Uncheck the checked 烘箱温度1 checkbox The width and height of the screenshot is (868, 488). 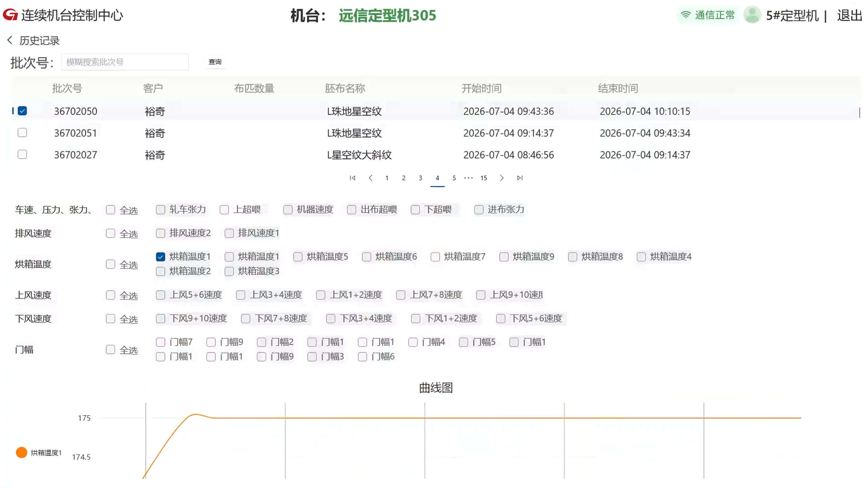pyautogui.click(x=161, y=257)
